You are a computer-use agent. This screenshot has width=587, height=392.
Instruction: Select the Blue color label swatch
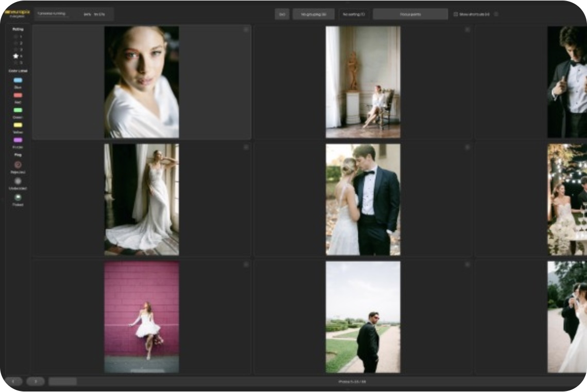coord(18,80)
